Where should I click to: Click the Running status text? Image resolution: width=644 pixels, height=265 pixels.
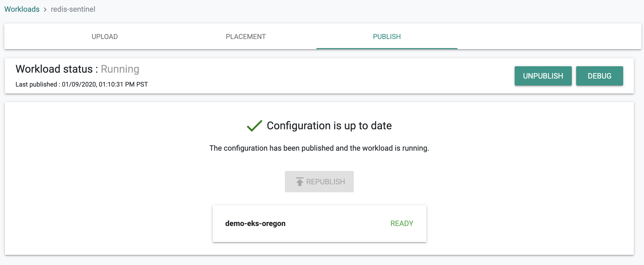[120, 69]
